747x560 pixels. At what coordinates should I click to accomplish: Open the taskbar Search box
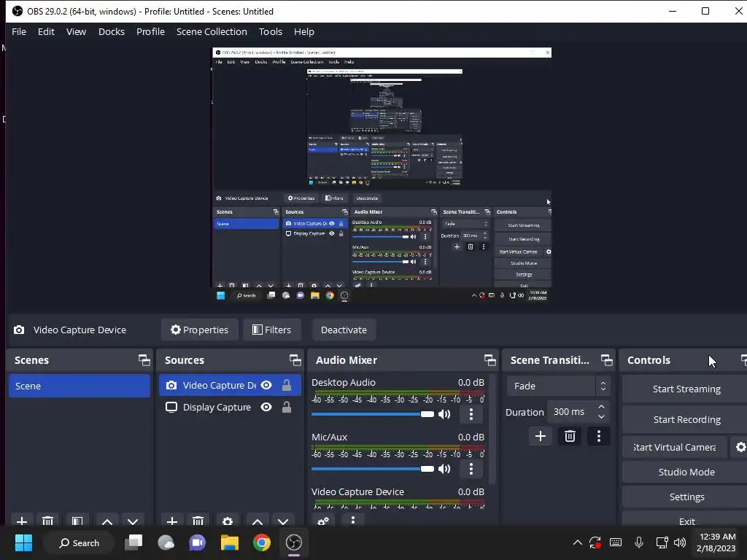click(x=79, y=542)
